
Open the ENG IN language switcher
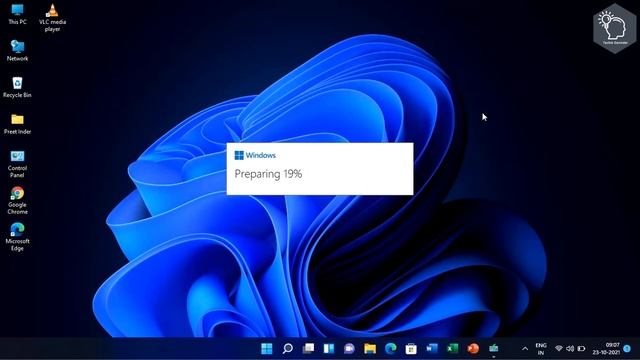[541, 349]
